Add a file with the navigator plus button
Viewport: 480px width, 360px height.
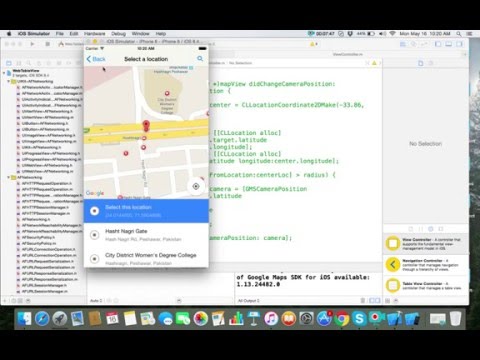point(5,301)
